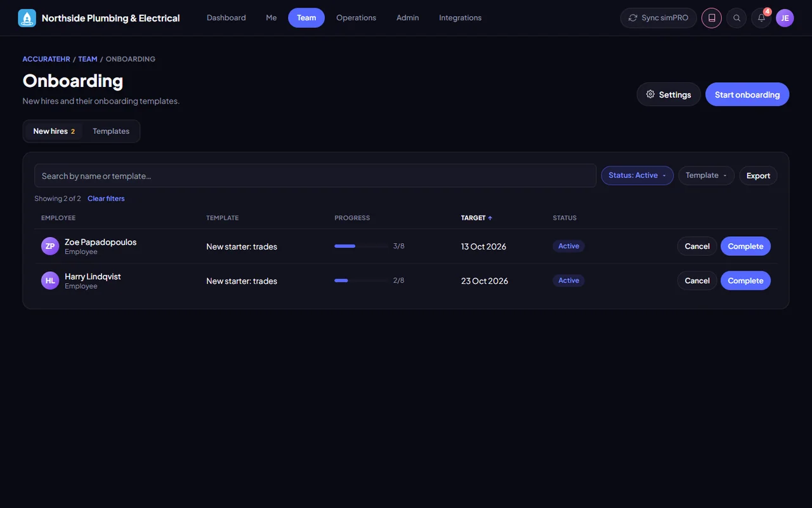Screen dimensions: 812x508
Task: Complete Zoe Papadopoulos's onboarding
Action: pyautogui.click(x=745, y=246)
